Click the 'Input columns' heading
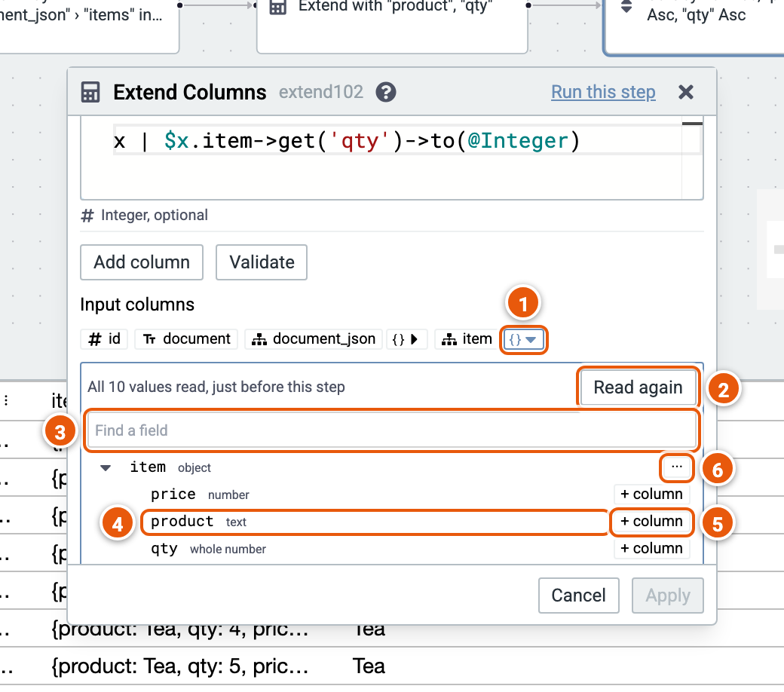This screenshot has width=784, height=692. pos(137,305)
